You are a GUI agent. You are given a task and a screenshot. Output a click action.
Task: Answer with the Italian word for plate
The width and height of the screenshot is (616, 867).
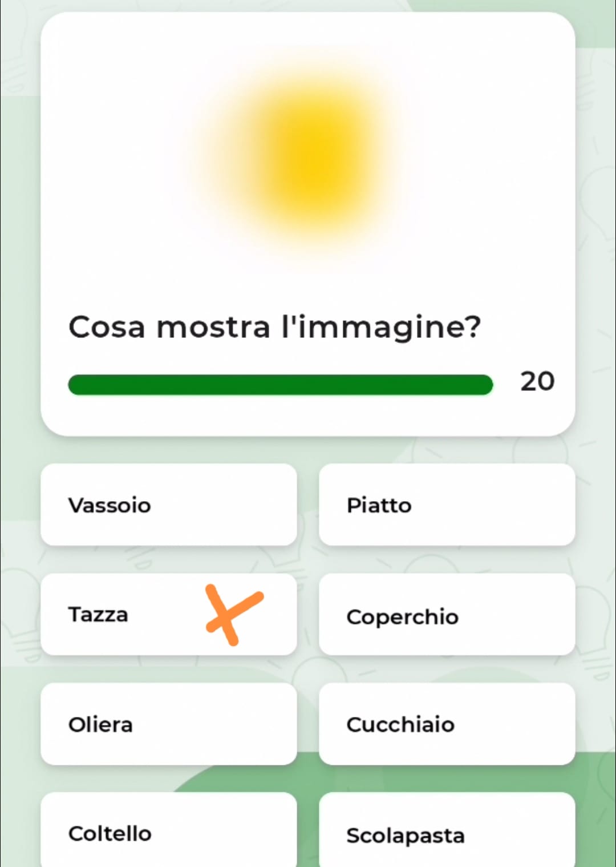click(447, 505)
